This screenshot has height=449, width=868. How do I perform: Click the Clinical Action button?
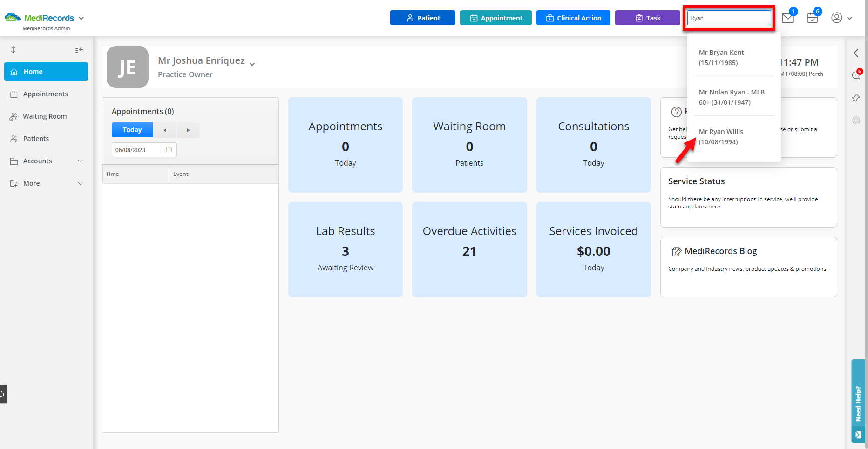[x=573, y=18]
